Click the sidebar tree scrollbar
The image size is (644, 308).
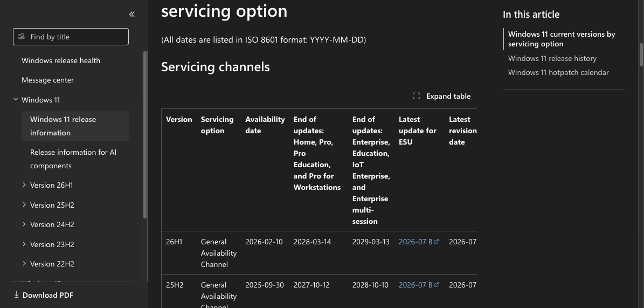tap(144, 135)
